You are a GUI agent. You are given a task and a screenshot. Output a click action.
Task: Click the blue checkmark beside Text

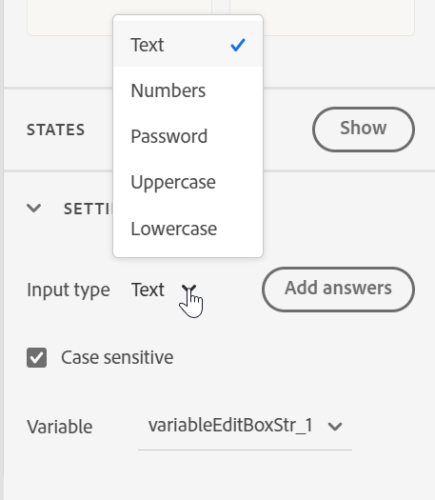pos(238,45)
